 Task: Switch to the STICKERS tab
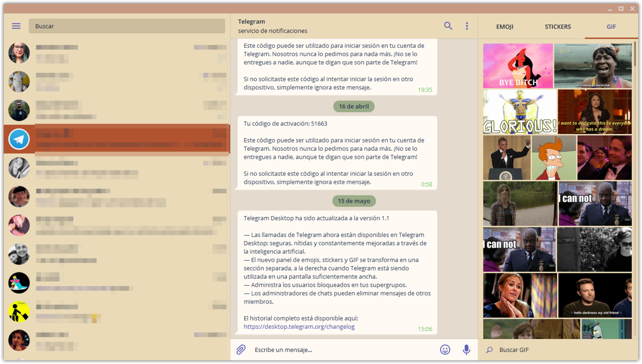(557, 27)
